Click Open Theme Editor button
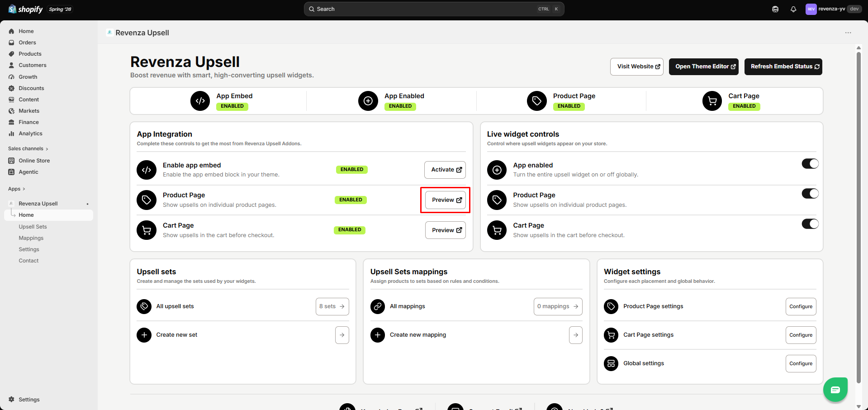868x410 pixels. (704, 67)
